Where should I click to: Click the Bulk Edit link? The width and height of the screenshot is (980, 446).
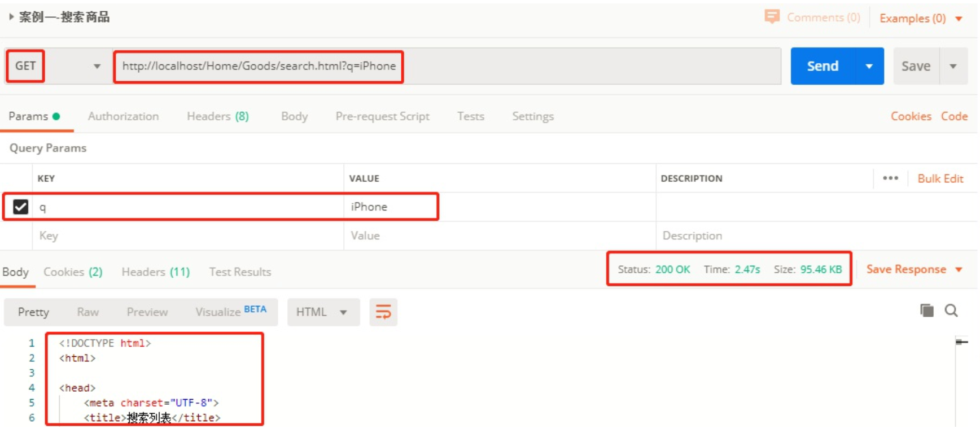[940, 178]
